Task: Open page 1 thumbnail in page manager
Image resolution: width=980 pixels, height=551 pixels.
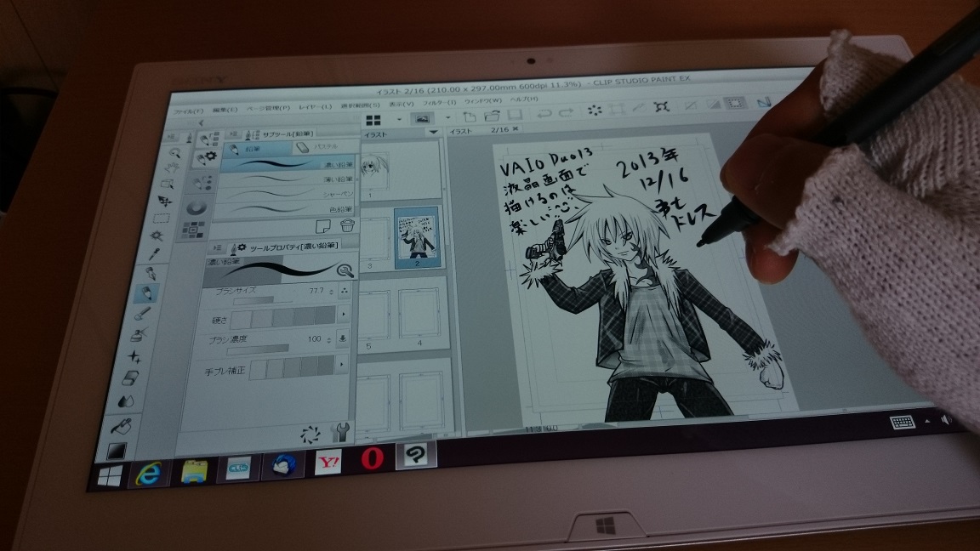Action: 373,171
